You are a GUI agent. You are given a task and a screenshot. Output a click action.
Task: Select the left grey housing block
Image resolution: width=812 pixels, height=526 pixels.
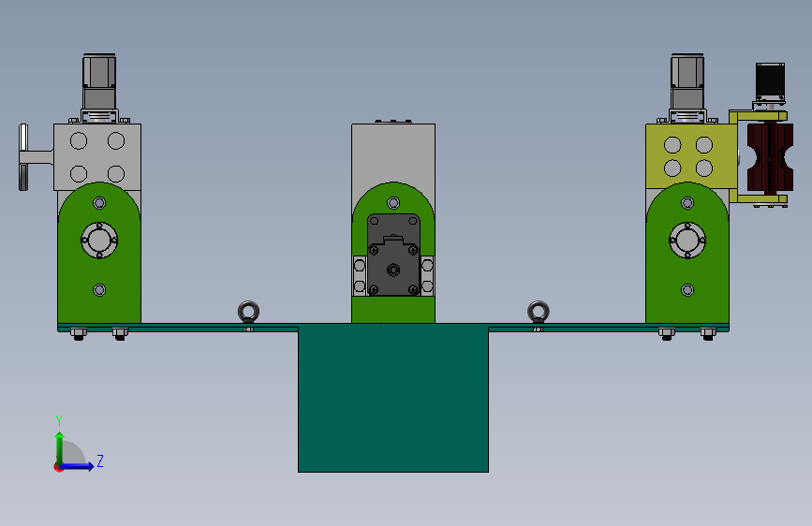[97, 157]
